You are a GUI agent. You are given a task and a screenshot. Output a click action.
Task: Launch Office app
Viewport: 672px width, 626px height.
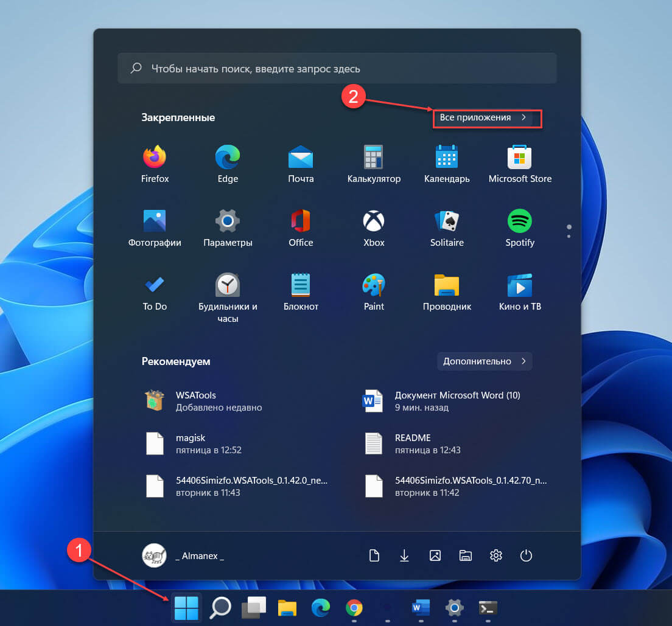(301, 228)
